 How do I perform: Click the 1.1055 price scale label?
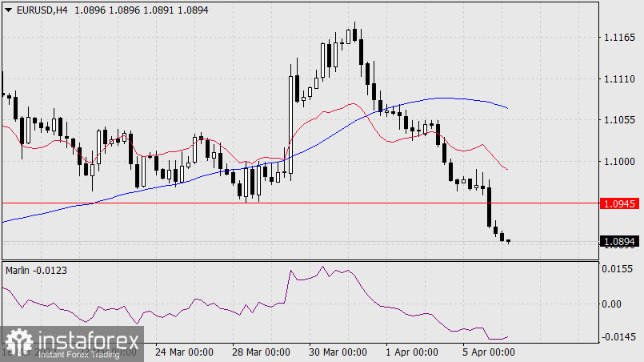(x=619, y=120)
